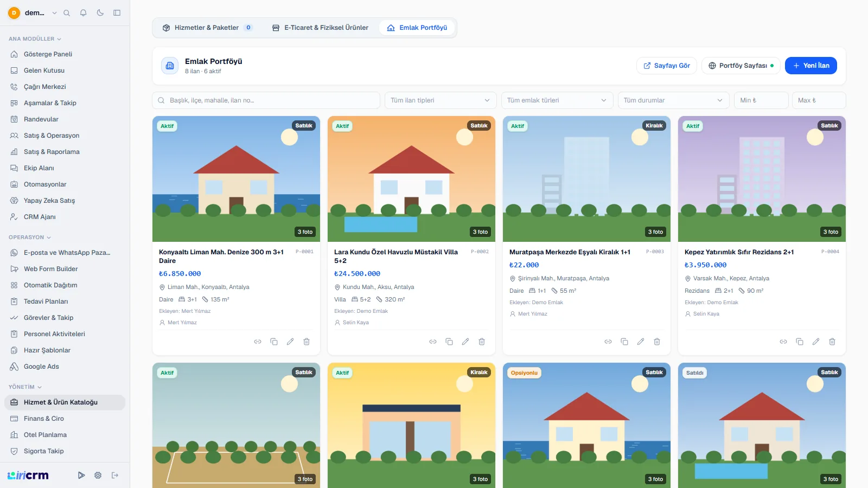Viewport: 868px width, 488px height.
Task: Collapse sidebar panel layout icon
Action: click(117, 13)
